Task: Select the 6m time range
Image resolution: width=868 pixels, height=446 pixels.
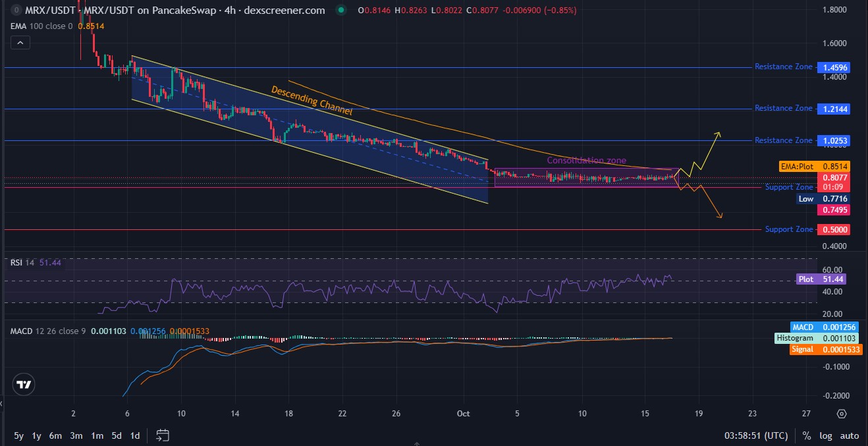Action: [x=55, y=435]
